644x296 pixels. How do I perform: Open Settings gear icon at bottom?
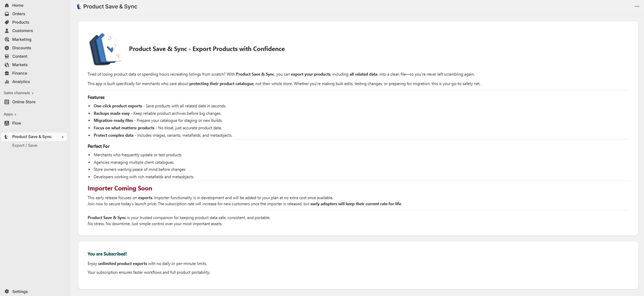pyautogui.click(x=7, y=291)
